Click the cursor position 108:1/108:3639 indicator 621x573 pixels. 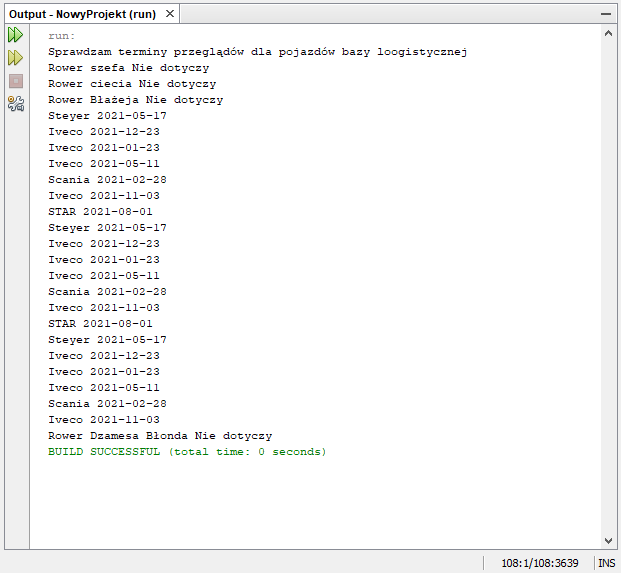click(539, 563)
